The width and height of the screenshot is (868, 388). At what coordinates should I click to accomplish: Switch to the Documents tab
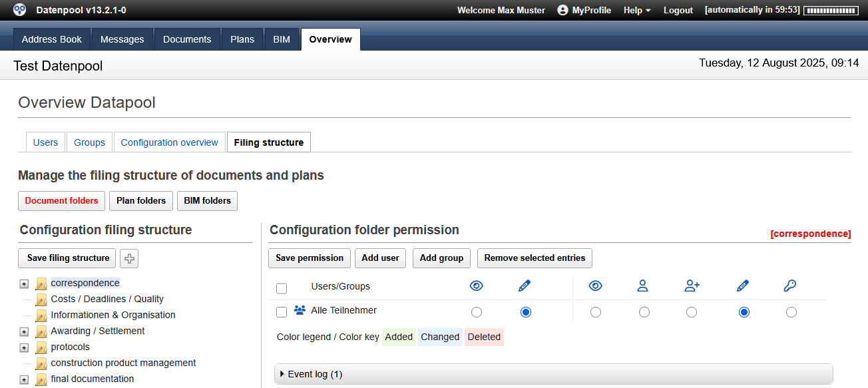coord(187,39)
